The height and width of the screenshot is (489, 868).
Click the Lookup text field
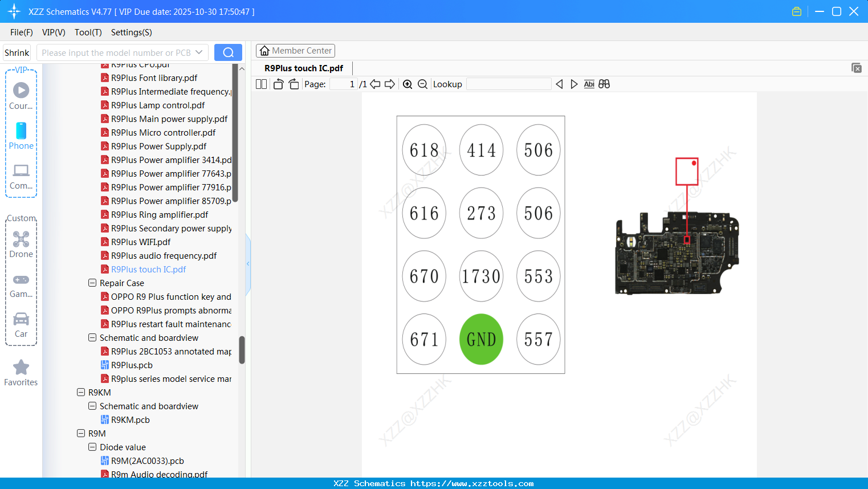click(508, 84)
